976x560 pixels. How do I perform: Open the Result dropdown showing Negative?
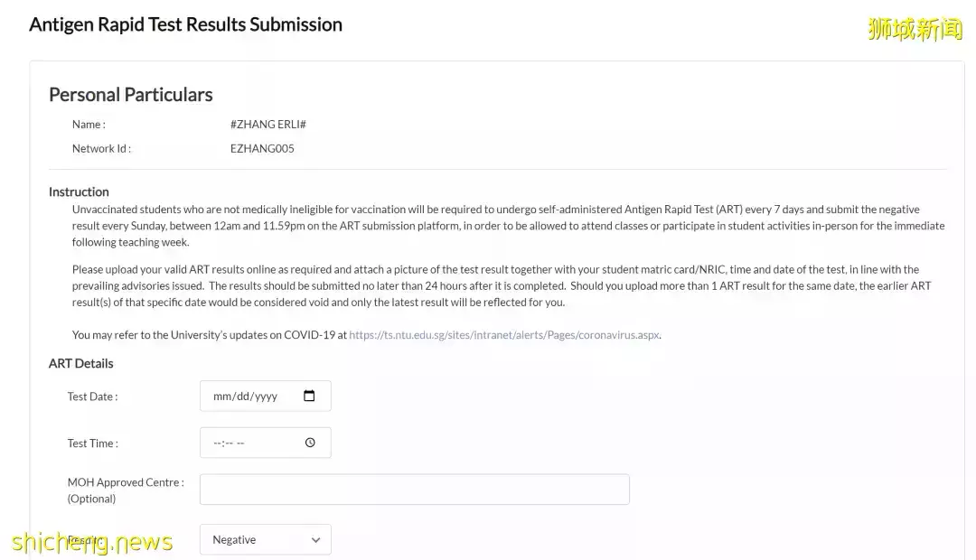[x=265, y=540]
